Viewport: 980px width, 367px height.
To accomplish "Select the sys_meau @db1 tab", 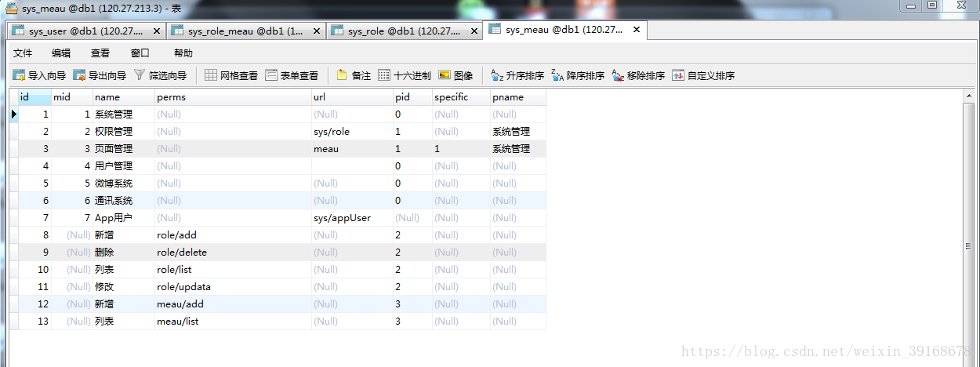I will coord(565,30).
